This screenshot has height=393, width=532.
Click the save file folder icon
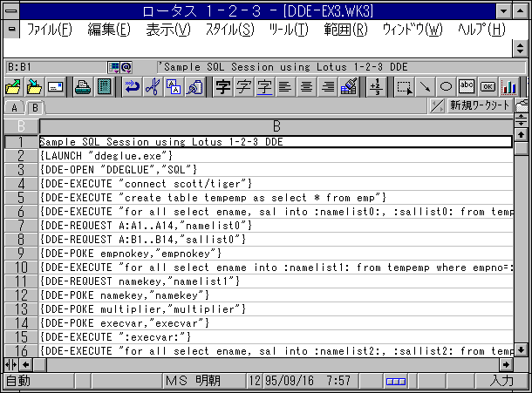(x=35, y=87)
